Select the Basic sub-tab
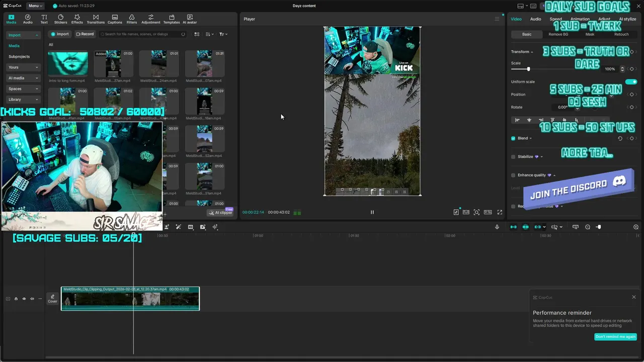The image size is (644, 362). coord(526,34)
